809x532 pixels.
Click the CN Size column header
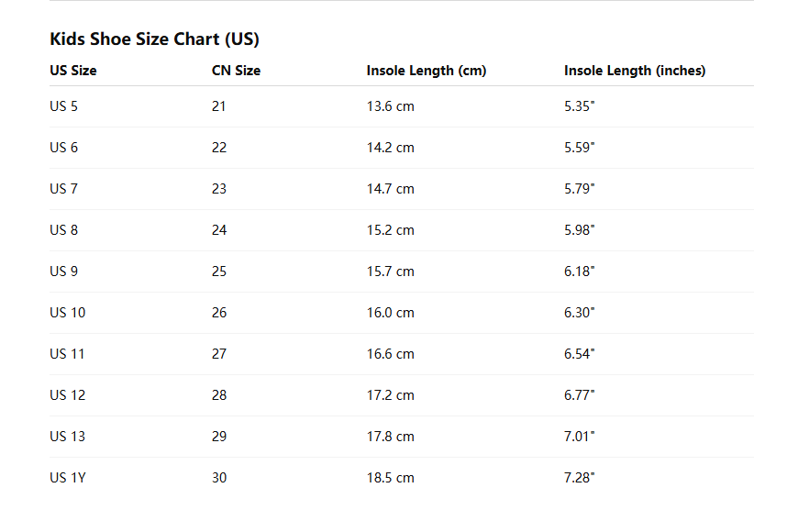point(236,71)
